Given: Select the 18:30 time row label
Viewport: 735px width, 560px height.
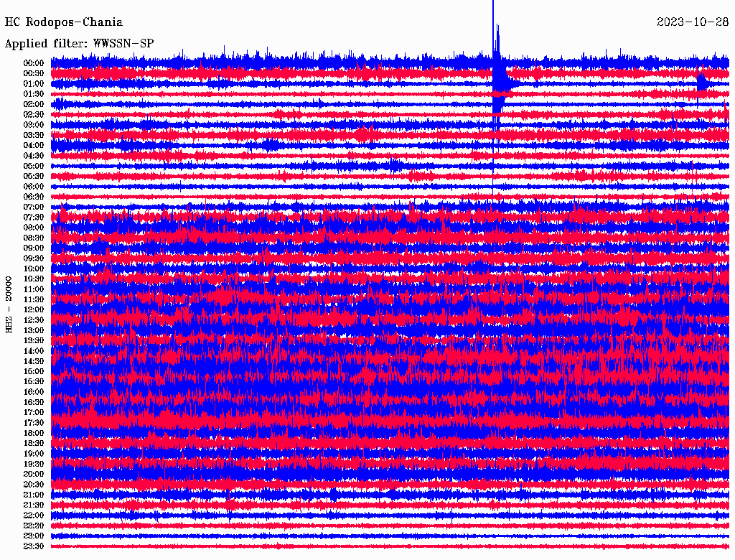Looking at the screenshot, I should coord(34,444).
